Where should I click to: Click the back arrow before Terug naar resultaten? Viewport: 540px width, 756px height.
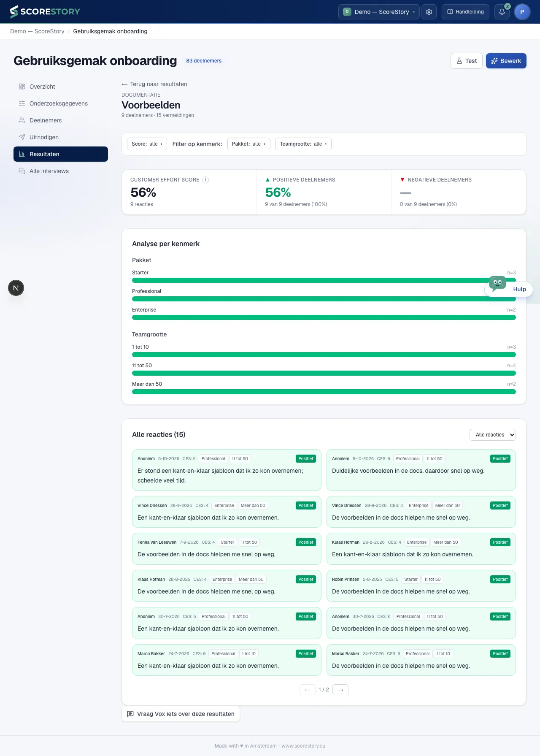(124, 84)
